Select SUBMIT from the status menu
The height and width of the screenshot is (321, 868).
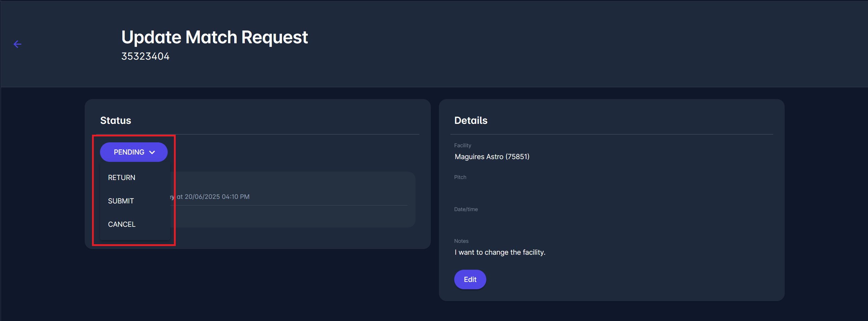pos(121,201)
